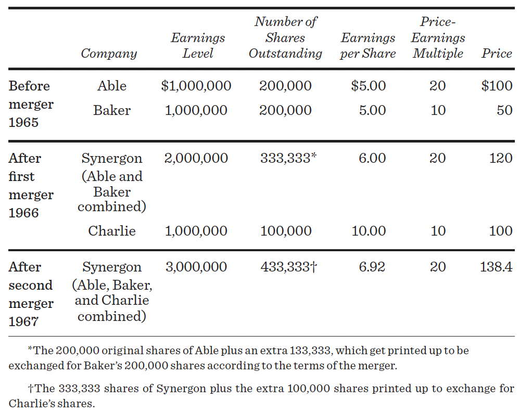Select the Baker company name cell
Image resolution: width=532 pixels, height=413 pixels.
point(112,110)
